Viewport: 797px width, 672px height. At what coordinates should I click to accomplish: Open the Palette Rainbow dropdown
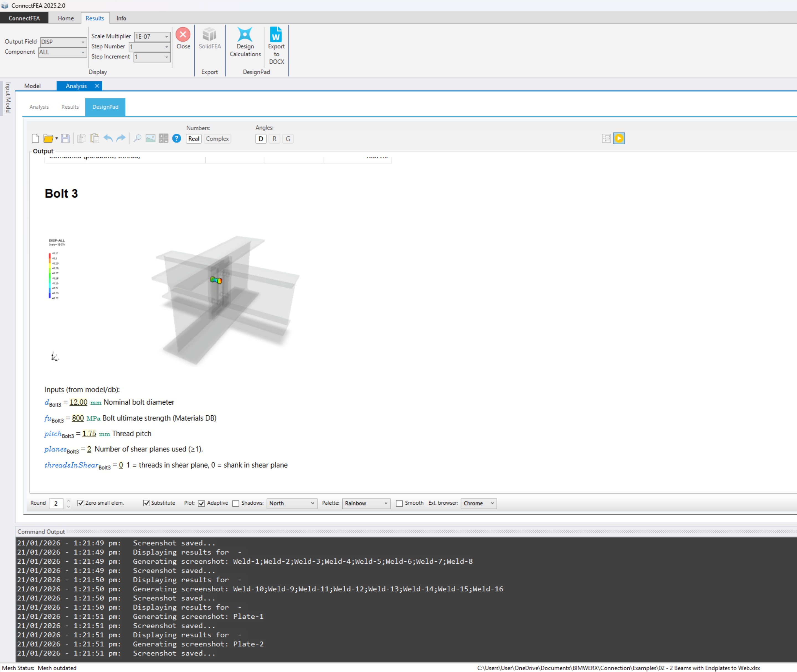pos(366,503)
